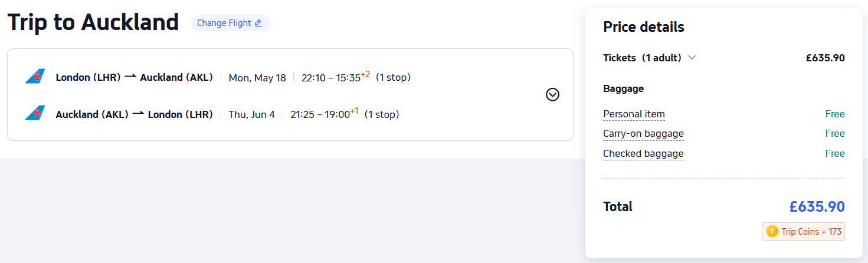
Task: Click the +2 day arrival indicator
Action: tap(365, 74)
